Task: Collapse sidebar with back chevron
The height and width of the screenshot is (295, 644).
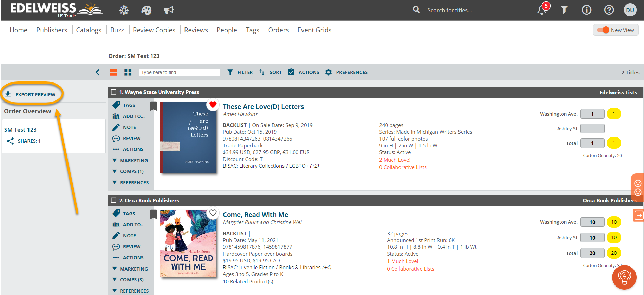Action: [98, 72]
